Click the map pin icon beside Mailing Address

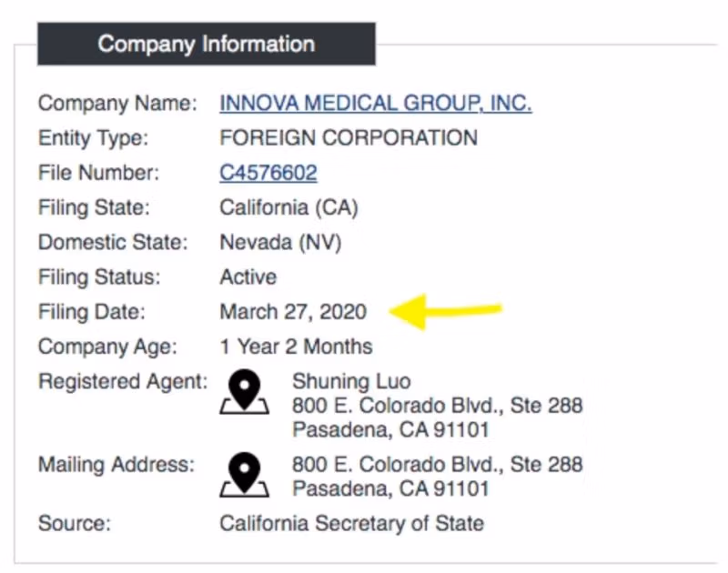click(244, 476)
